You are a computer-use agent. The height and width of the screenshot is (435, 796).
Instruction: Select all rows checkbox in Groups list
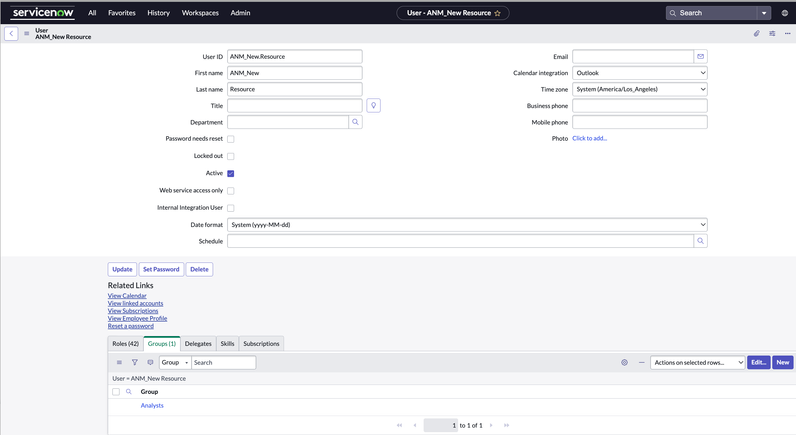pyautogui.click(x=116, y=392)
